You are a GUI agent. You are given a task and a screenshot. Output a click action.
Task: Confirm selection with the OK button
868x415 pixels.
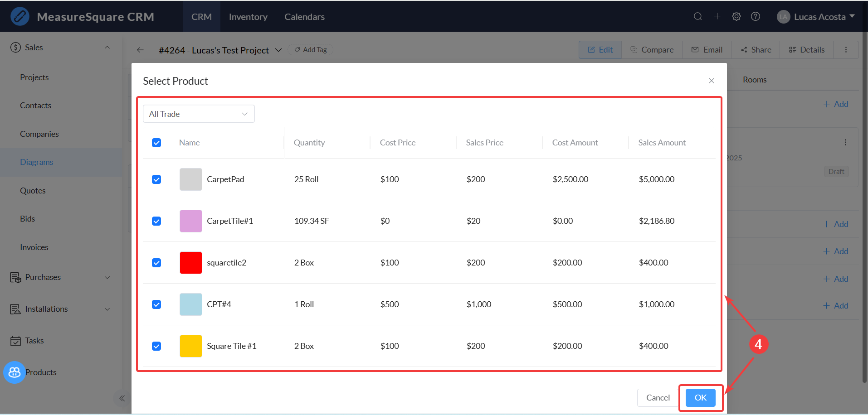(701, 398)
